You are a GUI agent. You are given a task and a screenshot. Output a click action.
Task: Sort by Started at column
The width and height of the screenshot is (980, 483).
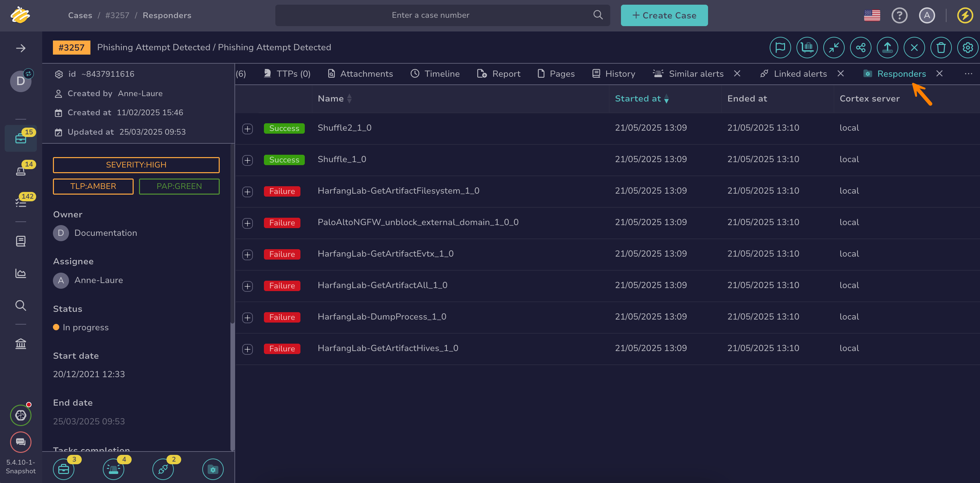641,98
